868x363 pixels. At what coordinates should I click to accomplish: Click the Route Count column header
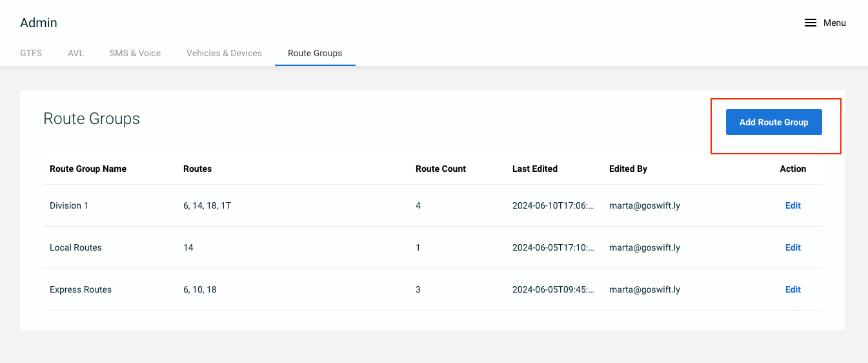441,169
